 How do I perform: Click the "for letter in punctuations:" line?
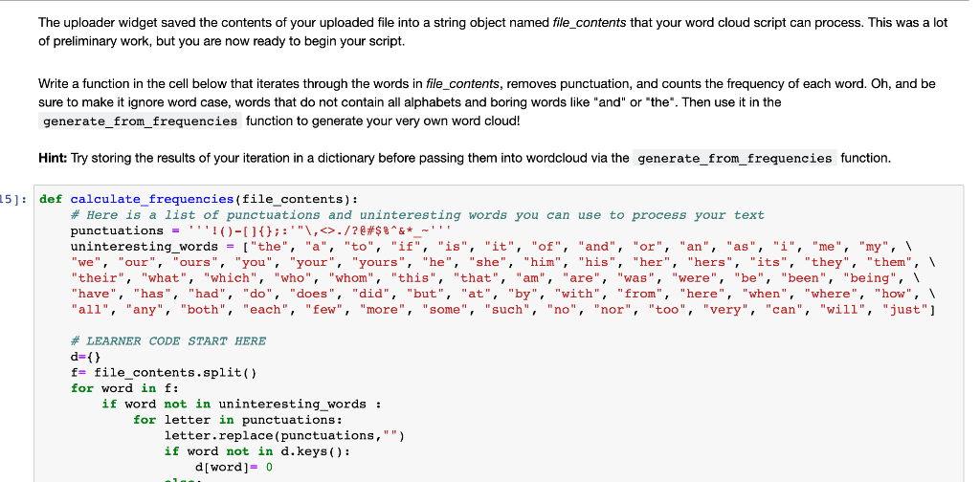tap(237, 420)
